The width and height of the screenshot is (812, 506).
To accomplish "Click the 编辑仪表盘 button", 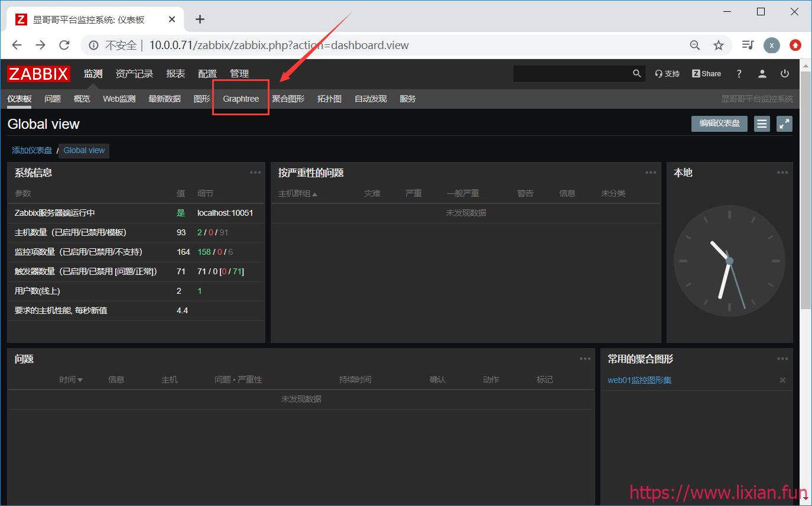I will pos(719,124).
